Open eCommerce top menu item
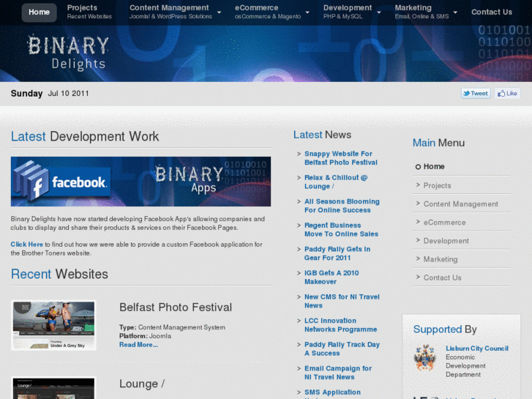The width and height of the screenshot is (532, 399). pos(268,12)
